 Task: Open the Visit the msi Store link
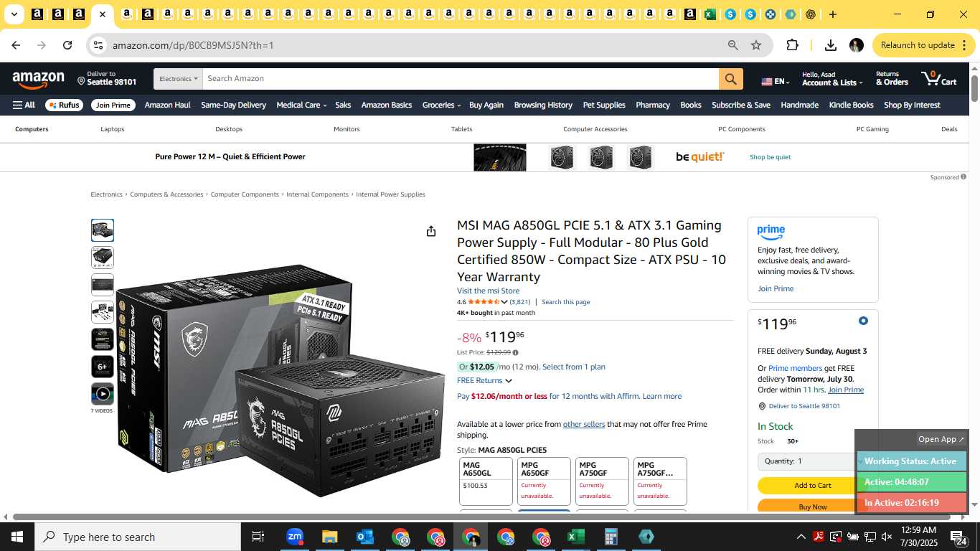tap(488, 291)
